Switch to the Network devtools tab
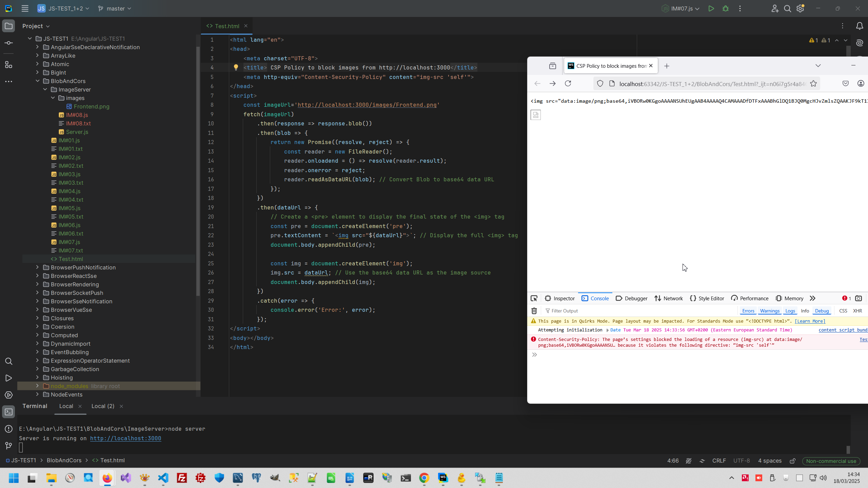Image resolution: width=868 pixels, height=488 pixels. [x=669, y=298]
